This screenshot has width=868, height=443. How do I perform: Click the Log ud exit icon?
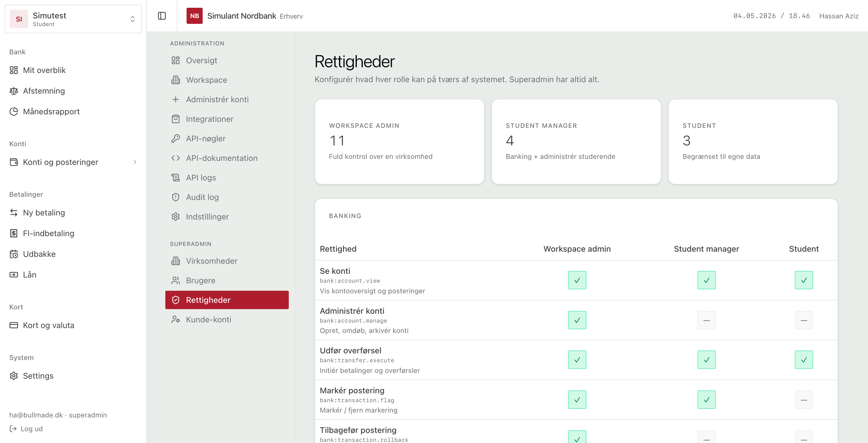pos(13,429)
